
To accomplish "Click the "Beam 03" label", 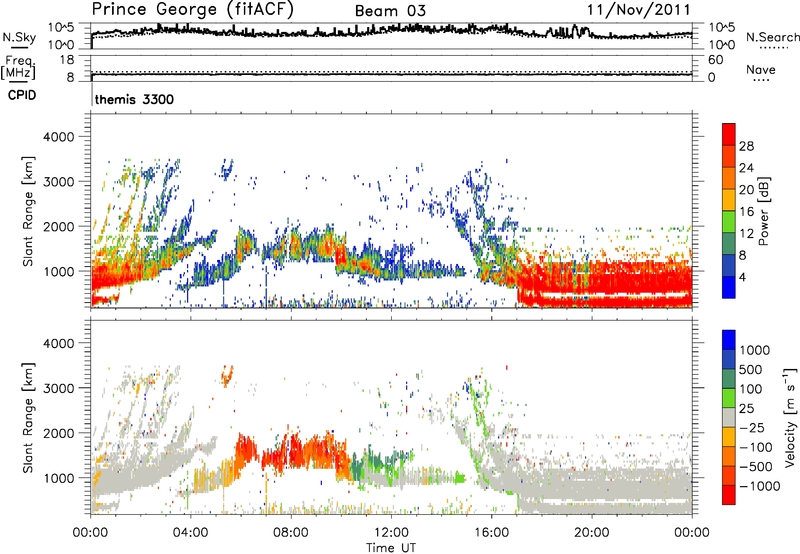I will point(390,11).
